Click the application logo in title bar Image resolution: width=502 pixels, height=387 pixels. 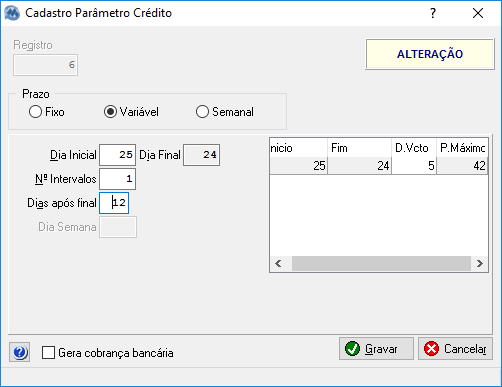click(12, 13)
